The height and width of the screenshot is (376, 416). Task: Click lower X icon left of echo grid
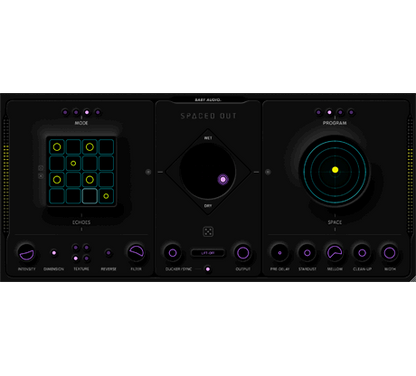[x=41, y=176]
